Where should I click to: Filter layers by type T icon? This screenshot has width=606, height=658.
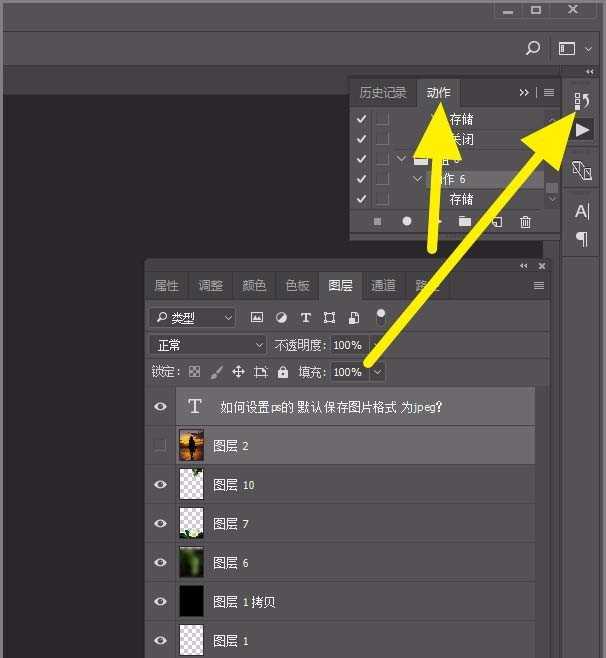[306, 318]
